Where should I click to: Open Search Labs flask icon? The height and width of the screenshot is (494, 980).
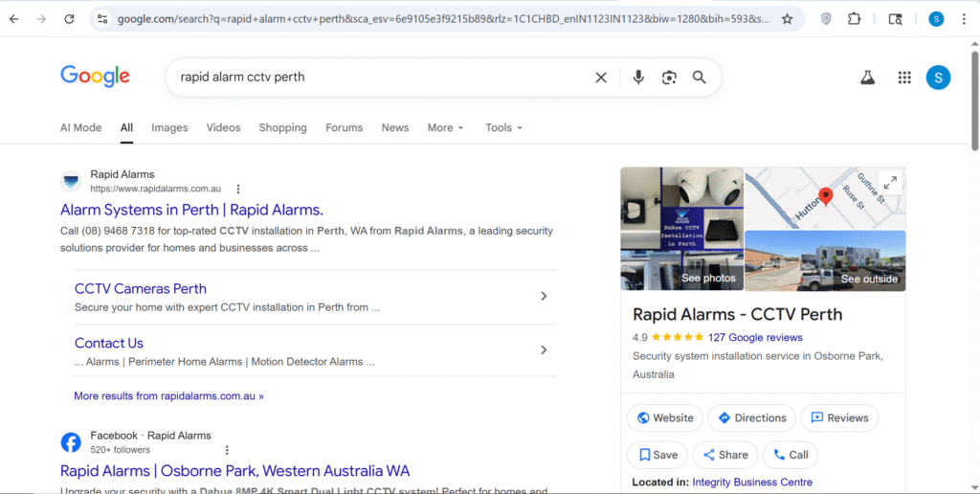tap(867, 78)
